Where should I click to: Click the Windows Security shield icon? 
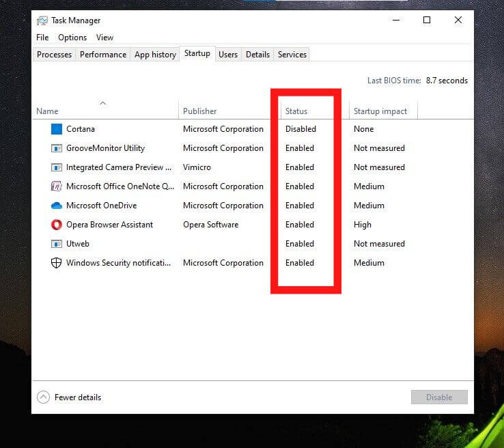point(56,263)
